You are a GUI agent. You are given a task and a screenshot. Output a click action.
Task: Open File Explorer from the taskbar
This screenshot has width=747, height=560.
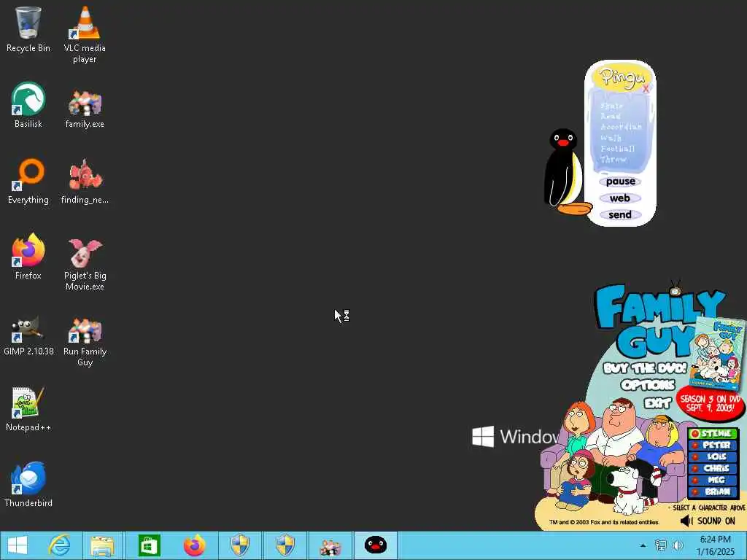pyautogui.click(x=102, y=545)
